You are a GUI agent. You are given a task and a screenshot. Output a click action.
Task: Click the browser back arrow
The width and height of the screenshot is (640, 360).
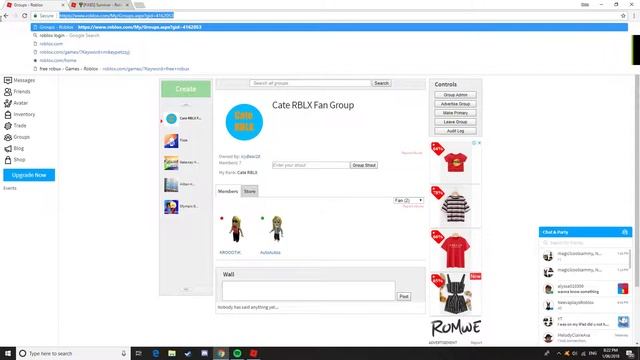[6, 16]
